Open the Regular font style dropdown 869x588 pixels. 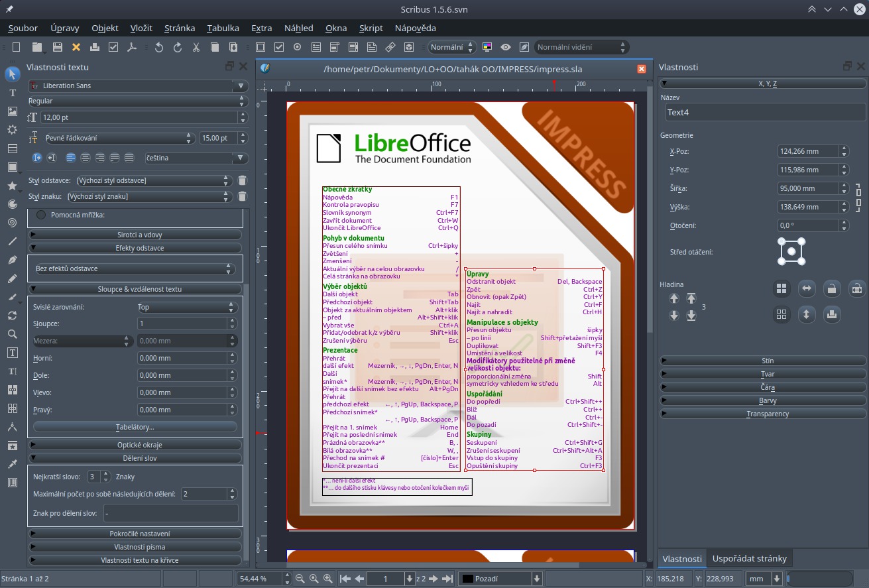point(138,101)
